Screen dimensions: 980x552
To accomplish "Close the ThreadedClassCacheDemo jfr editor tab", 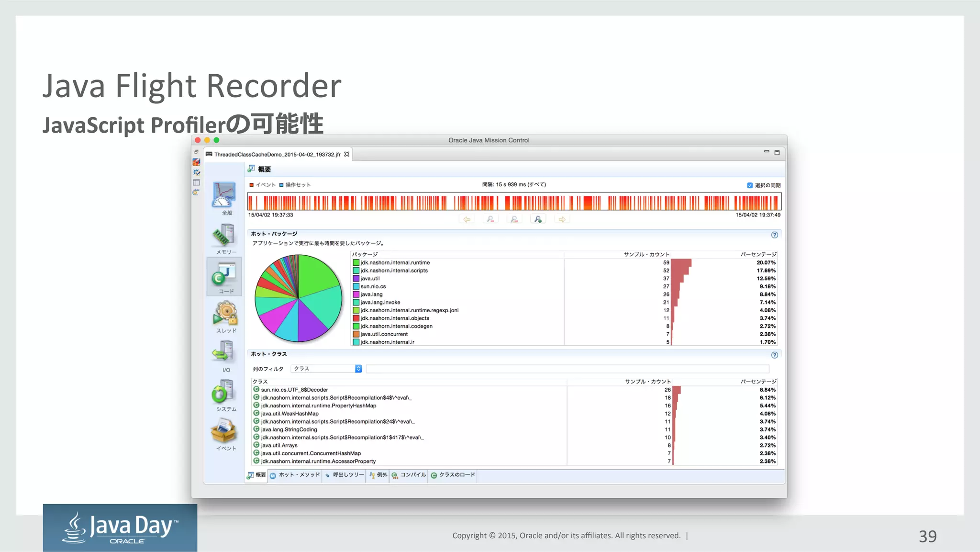I will click(347, 154).
